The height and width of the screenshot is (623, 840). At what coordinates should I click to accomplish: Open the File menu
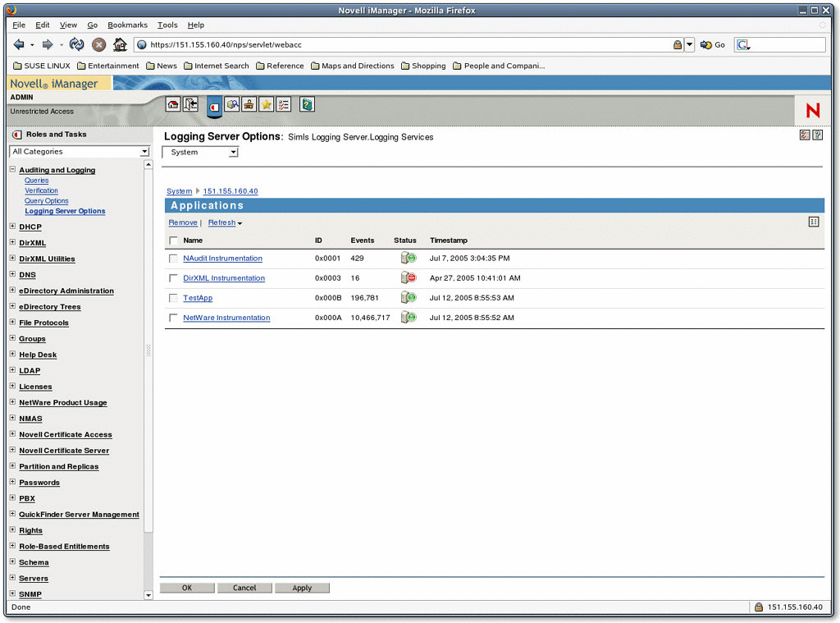click(19, 25)
